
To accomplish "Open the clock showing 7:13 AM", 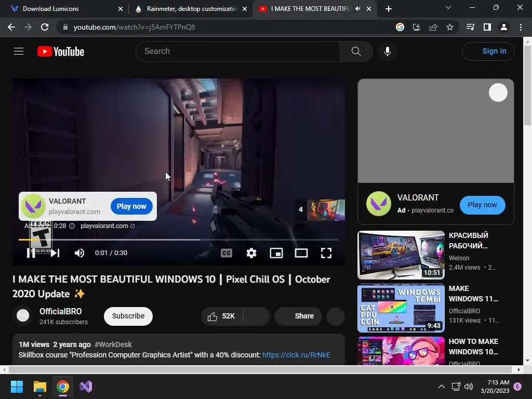I will [495, 387].
